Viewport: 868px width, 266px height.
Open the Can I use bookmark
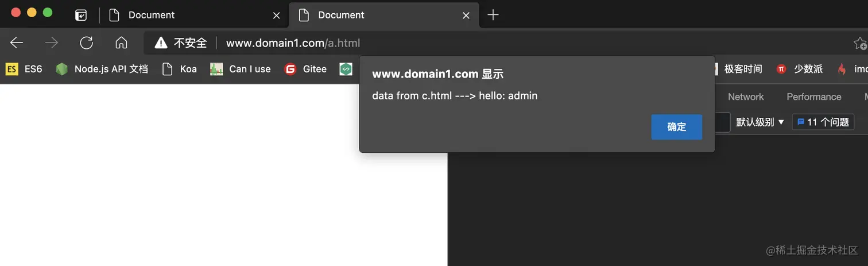click(x=240, y=69)
